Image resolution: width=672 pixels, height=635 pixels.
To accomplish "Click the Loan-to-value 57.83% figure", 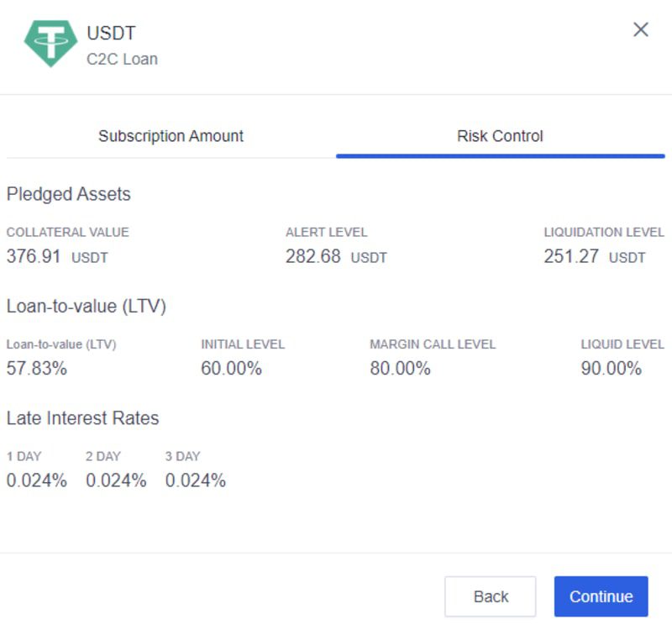I will pos(37,369).
